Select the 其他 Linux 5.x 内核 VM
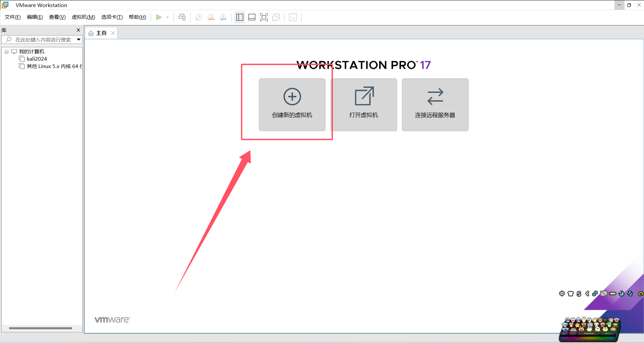 tap(54, 66)
